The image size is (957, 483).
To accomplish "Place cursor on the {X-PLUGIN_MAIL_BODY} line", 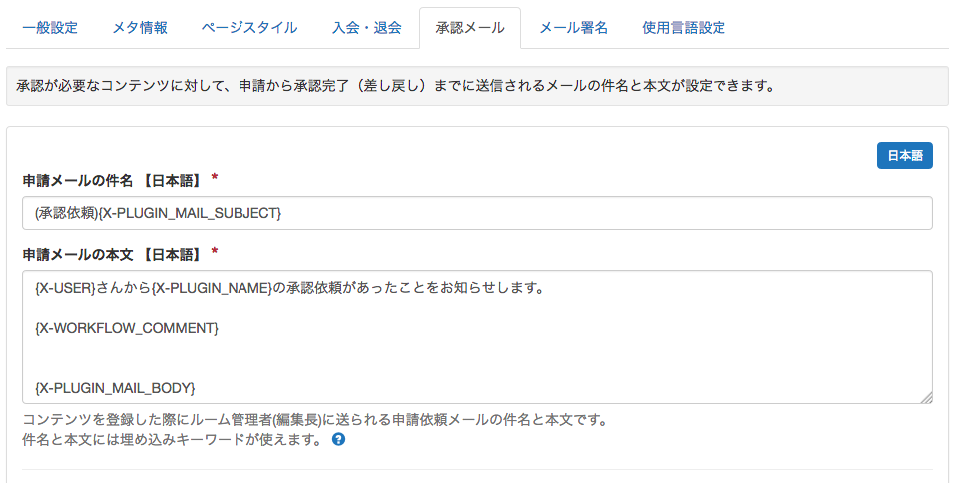I will 115,388.
